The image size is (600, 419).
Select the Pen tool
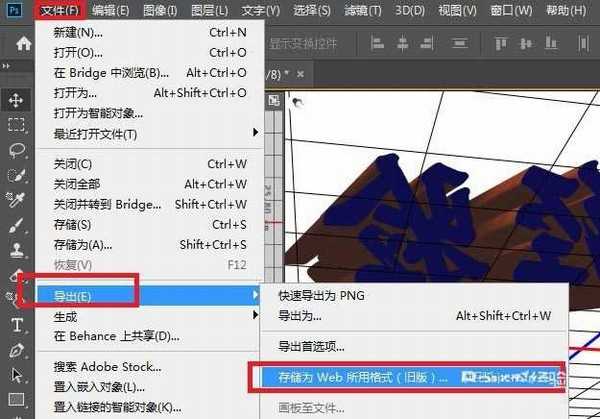(x=17, y=350)
